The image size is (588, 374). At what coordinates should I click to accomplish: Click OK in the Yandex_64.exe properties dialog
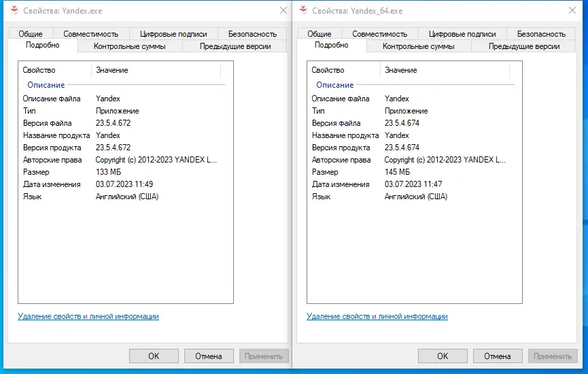point(443,356)
